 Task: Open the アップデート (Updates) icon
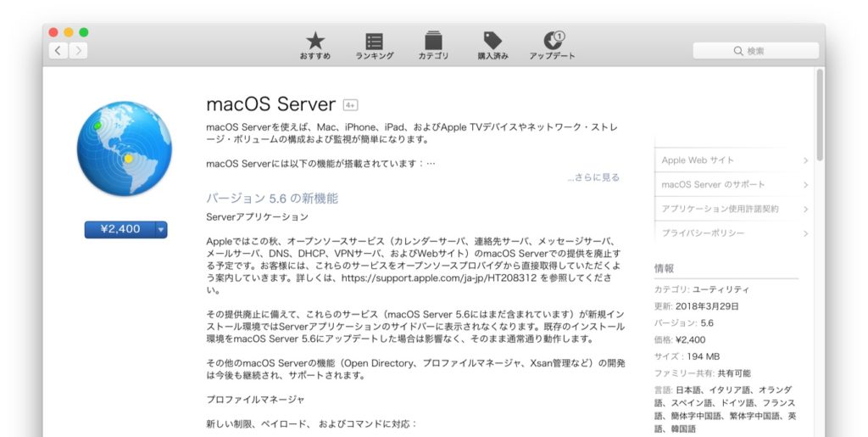pyautogui.click(x=553, y=41)
